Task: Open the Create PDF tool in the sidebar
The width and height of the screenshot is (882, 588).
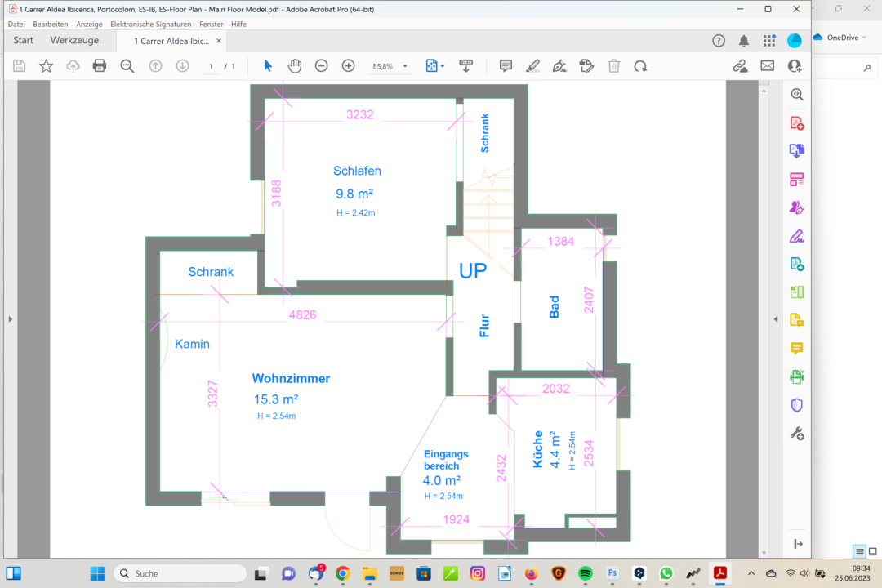Action: point(796,122)
